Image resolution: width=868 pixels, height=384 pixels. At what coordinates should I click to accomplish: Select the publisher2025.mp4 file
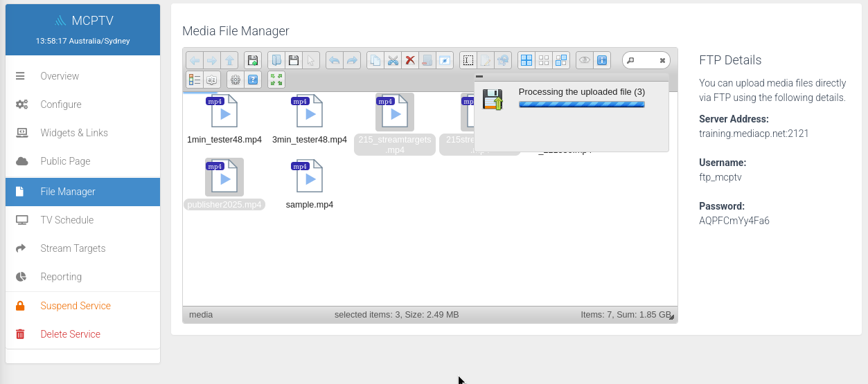(x=224, y=185)
